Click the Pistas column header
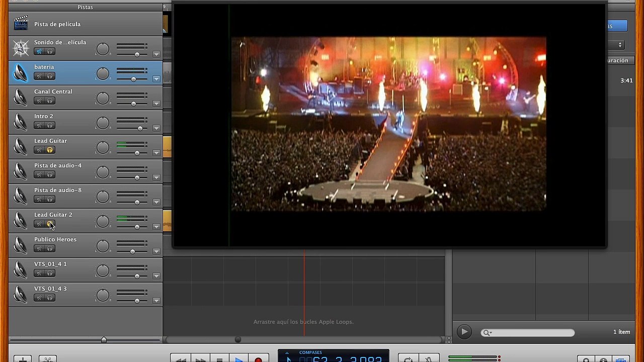This screenshot has width=644, height=362. point(85,7)
